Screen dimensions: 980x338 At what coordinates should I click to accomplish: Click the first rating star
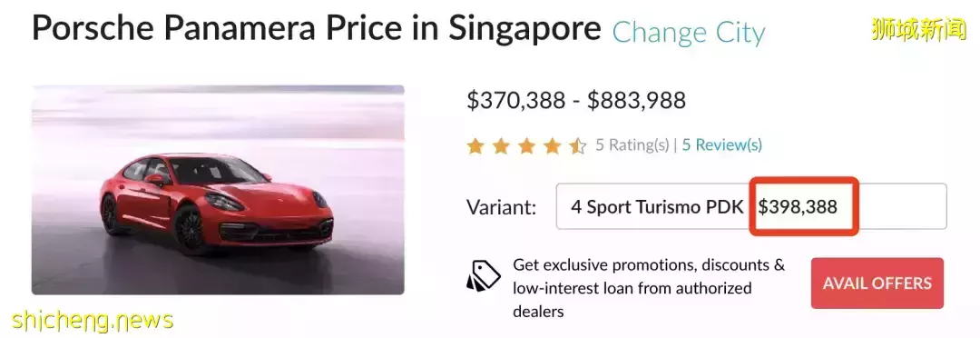pos(475,146)
